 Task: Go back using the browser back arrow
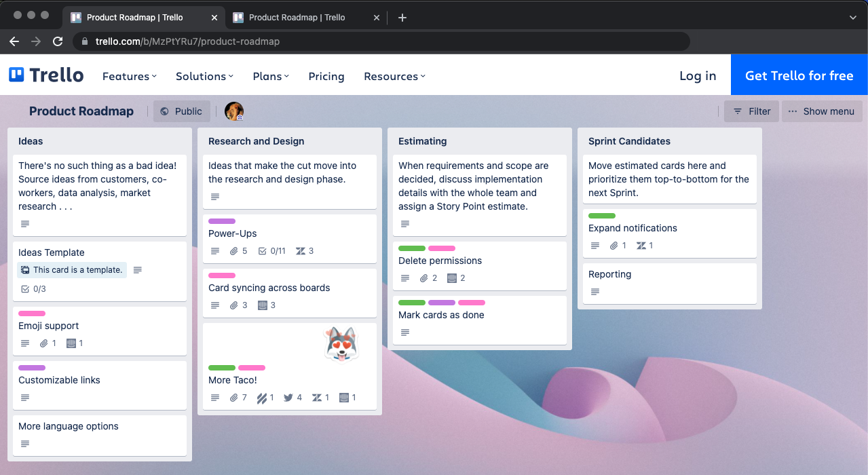(14, 41)
